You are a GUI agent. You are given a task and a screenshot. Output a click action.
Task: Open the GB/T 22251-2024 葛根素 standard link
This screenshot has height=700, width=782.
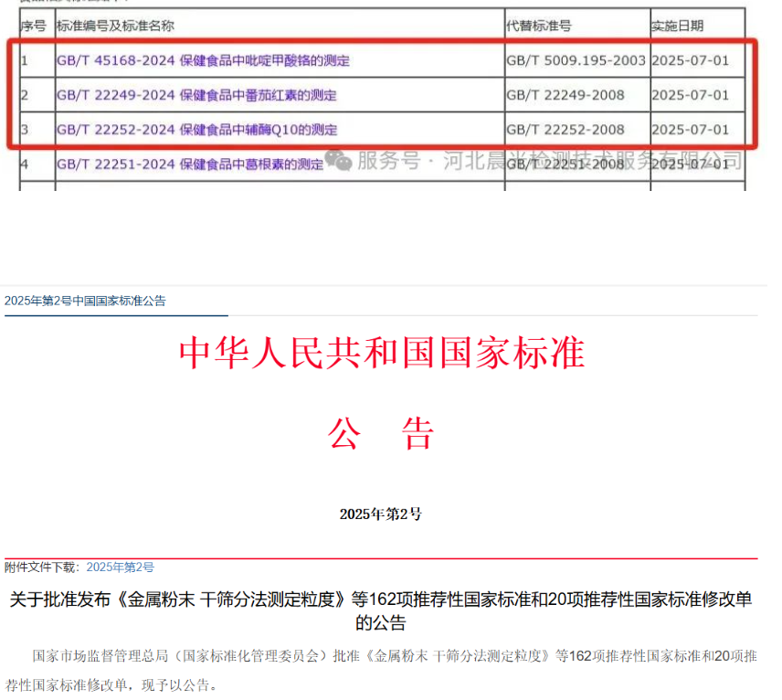190,164
